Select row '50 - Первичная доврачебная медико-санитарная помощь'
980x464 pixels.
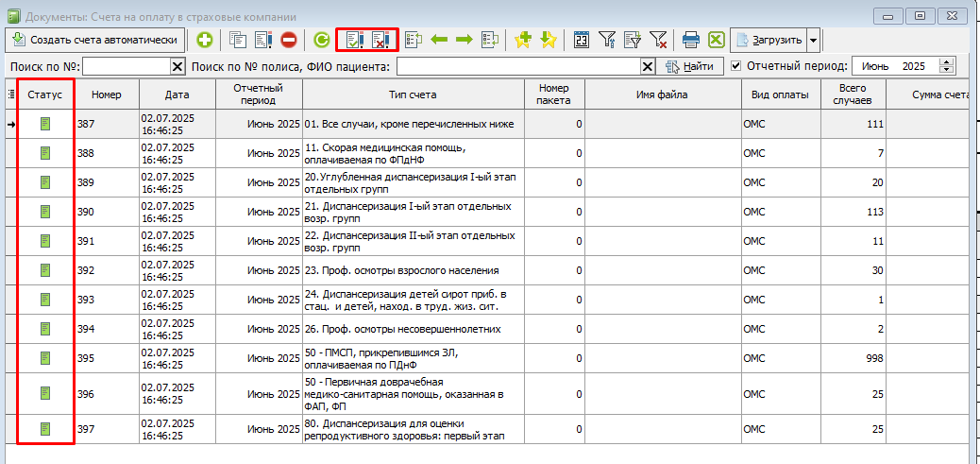click(487, 394)
